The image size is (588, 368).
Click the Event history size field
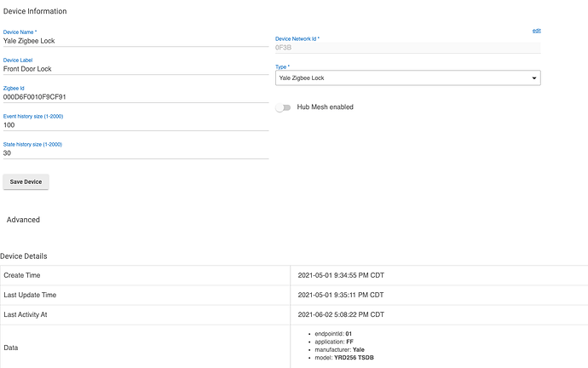point(136,125)
